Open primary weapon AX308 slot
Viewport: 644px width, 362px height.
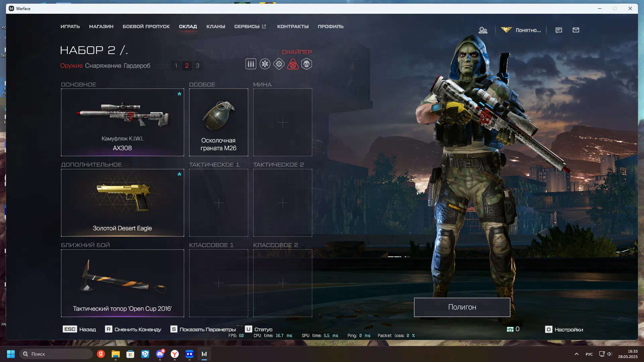122,122
